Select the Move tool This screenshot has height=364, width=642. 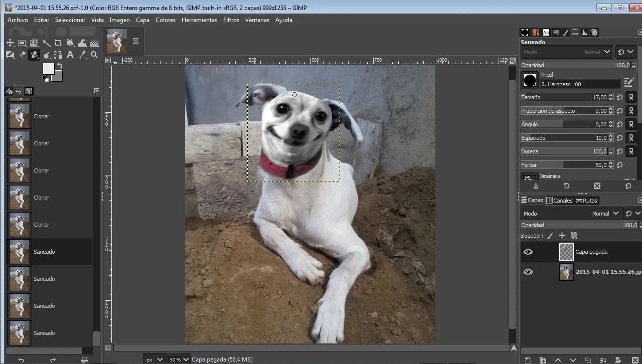coord(10,43)
